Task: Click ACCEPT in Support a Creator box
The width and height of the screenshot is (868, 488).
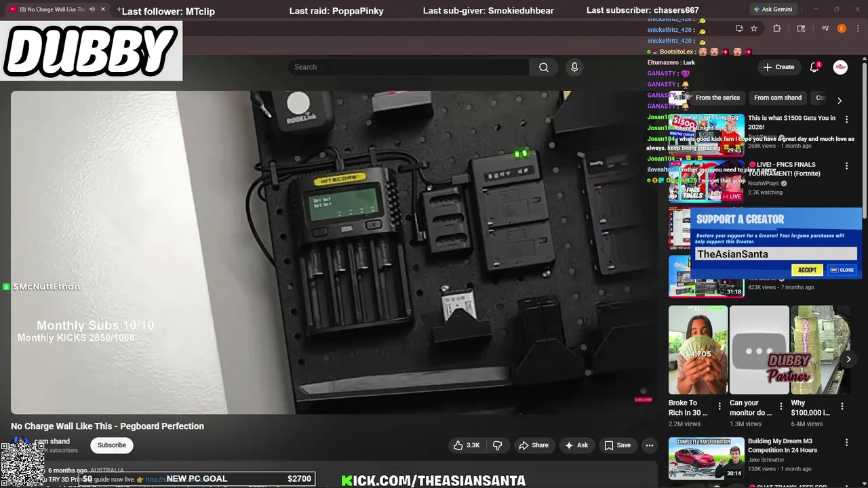Action: [807, 270]
